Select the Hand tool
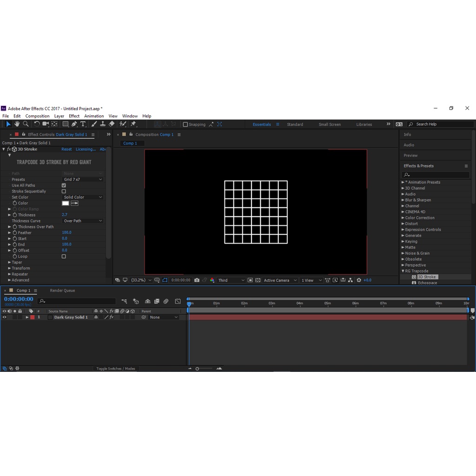Image resolution: width=476 pixels, height=476 pixels. point(17,124)
